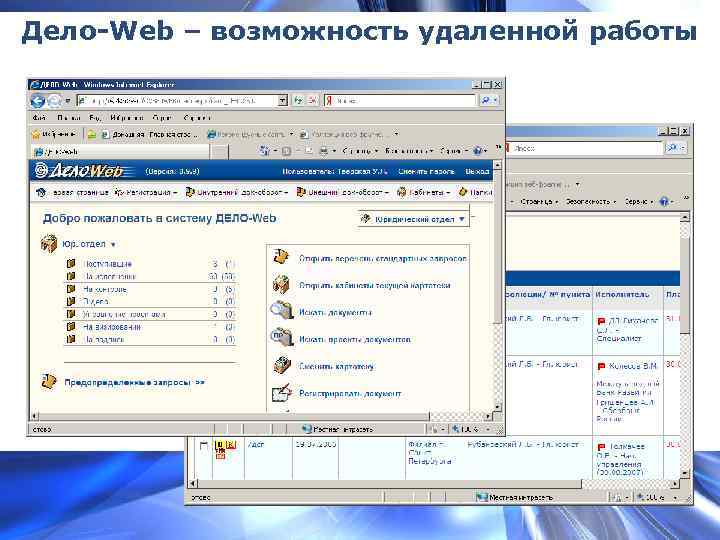
Task: Click the address bar URL field
Action: 178,100
